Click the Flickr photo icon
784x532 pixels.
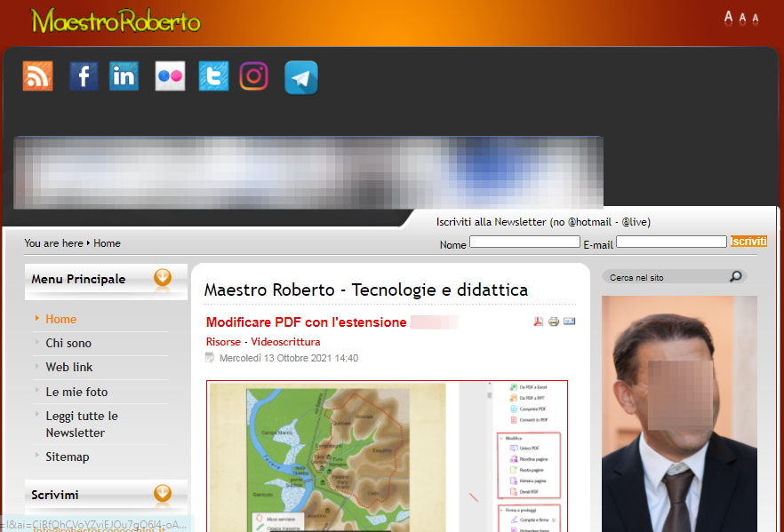tap(169, 76)
